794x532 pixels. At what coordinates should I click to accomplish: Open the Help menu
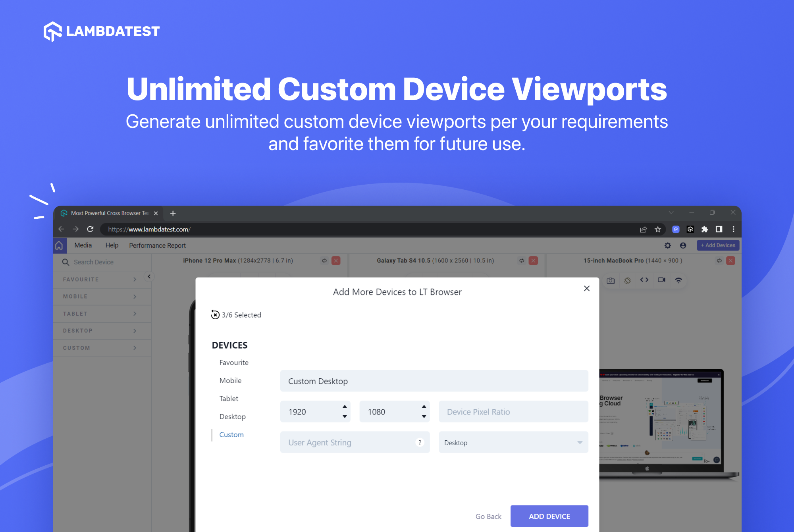(x=112, y=245)
